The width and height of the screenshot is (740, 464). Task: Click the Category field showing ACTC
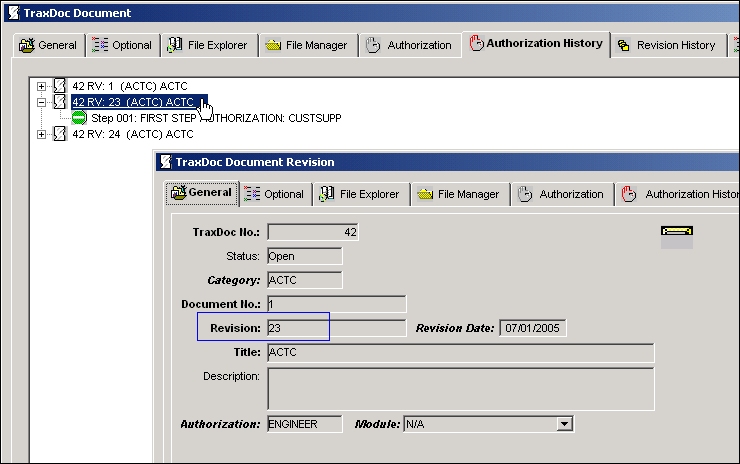(305, 280)
